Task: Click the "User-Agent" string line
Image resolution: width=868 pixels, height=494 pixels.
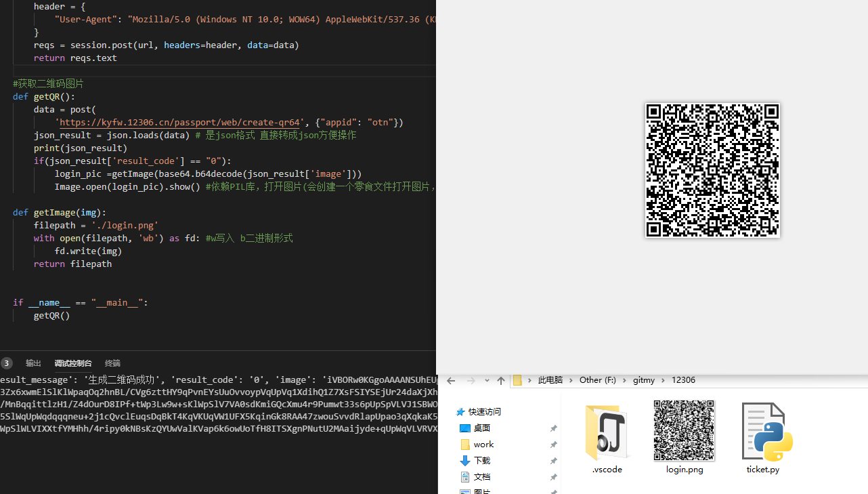Action: coord(245,20)
